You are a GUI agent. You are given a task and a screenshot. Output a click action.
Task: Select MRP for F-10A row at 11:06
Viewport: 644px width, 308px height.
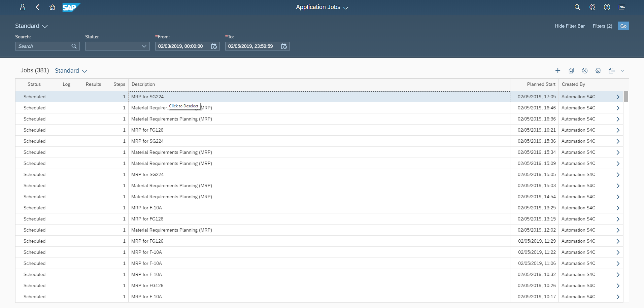click(x=319, y=263)
